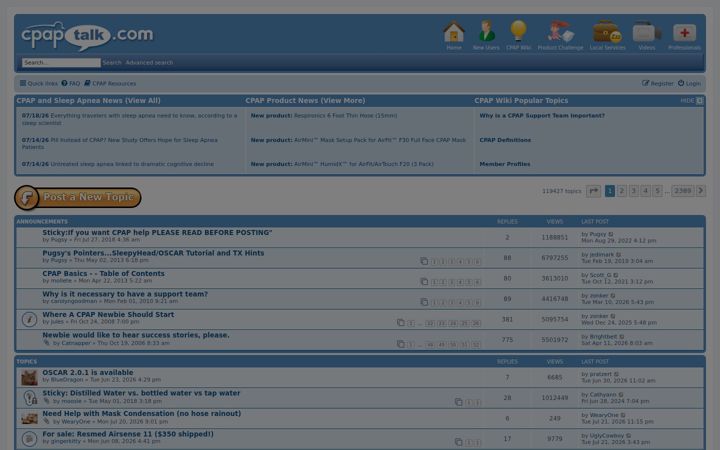
Task: Open pages icon in CPAP Basics row
Action: coord(424,281)
